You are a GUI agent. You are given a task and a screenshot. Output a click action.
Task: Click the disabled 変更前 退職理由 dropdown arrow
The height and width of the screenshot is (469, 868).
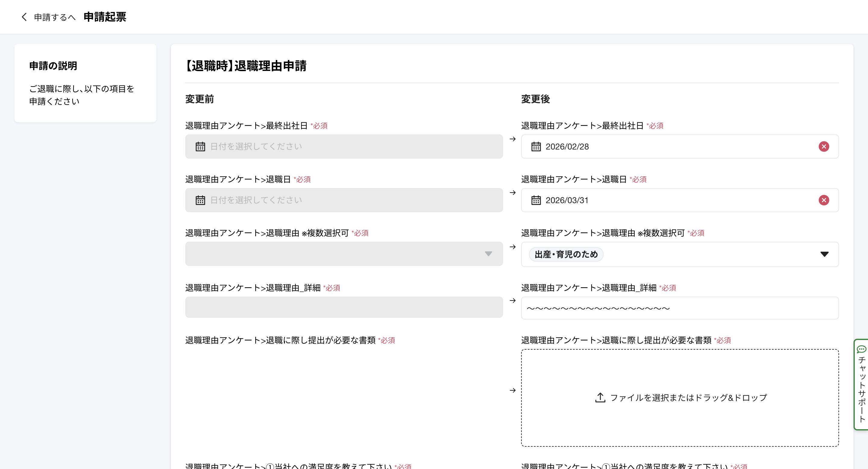tap(488, 254)
